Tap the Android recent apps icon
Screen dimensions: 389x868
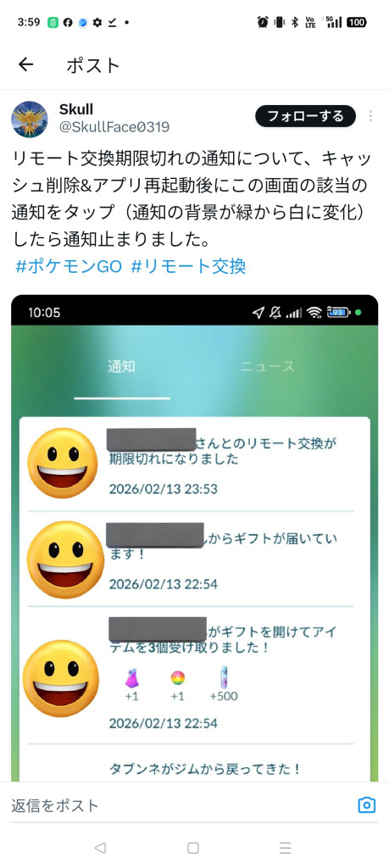pos(286,848)
